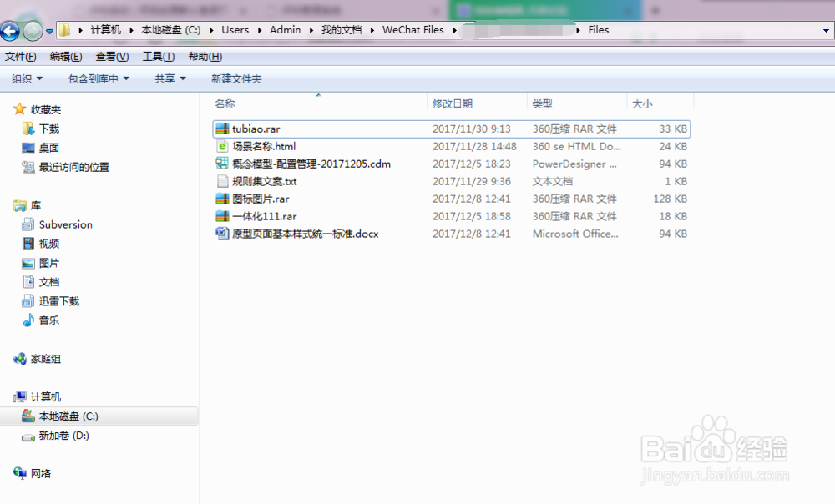Click the 库 libraries icon in sidebar
Image resolution: width=835 pixels, height=504 pixels.
[x=20, y=205]
